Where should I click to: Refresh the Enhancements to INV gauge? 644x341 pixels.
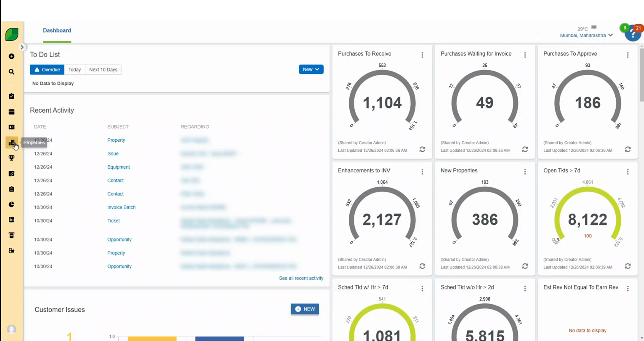tap(422, 266)
